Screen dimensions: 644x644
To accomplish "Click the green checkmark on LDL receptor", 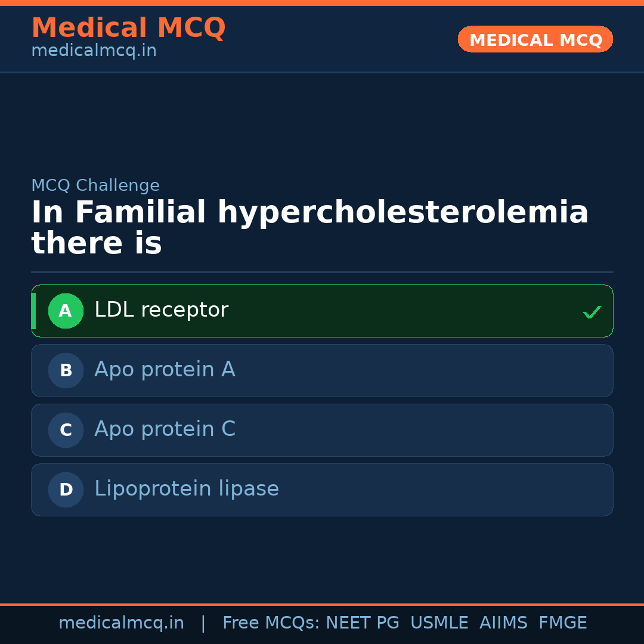I will pos(592,312).
